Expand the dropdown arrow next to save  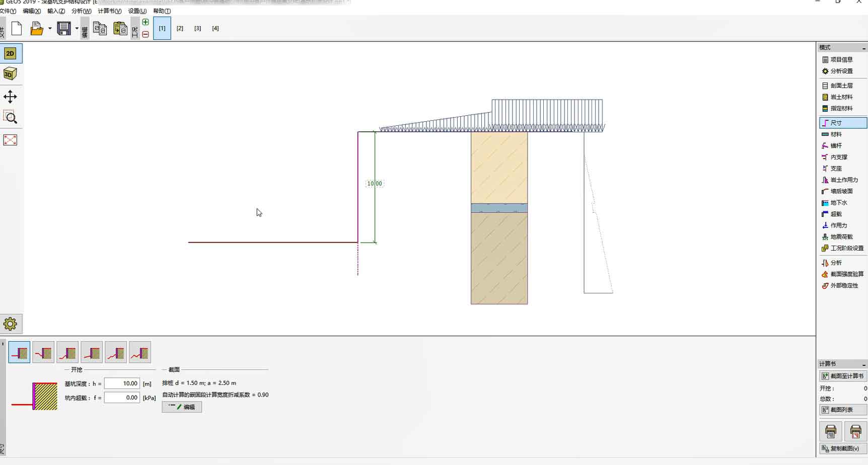(77, 29)
